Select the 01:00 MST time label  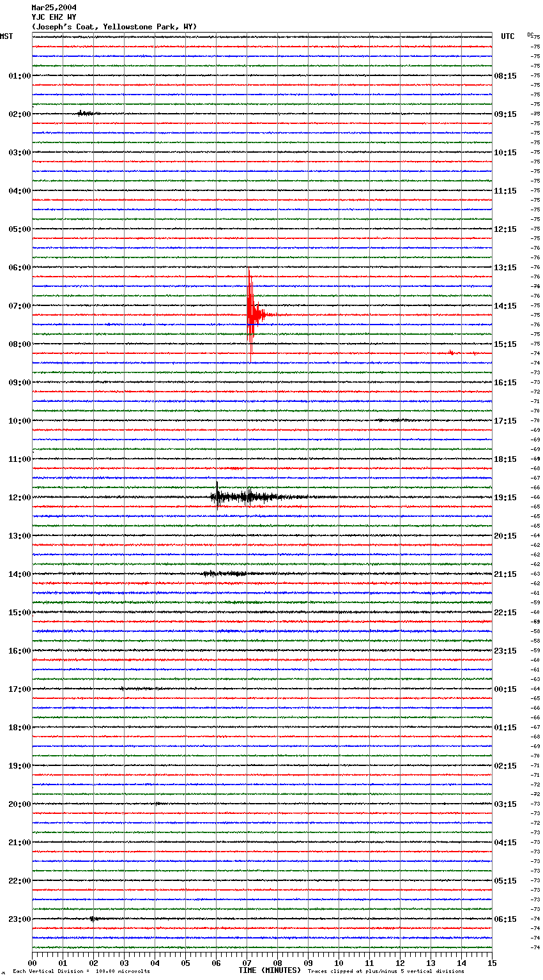click(20, 76)
